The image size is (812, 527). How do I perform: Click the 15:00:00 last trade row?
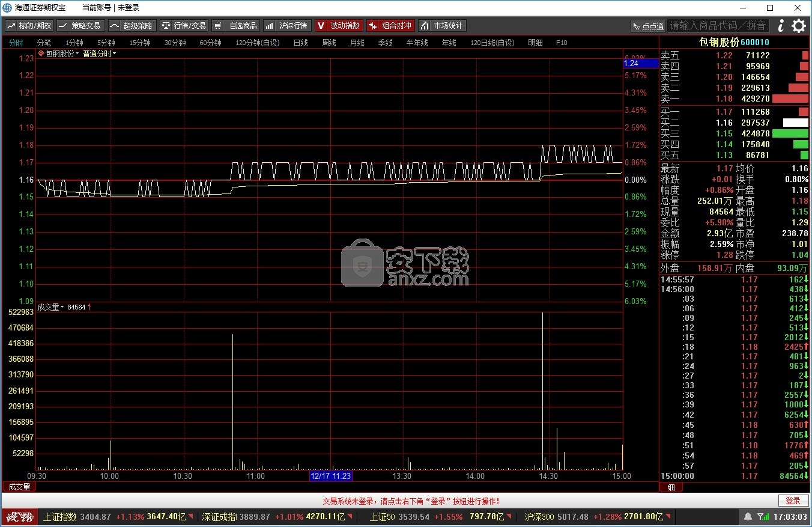click(x=735, y=476)
